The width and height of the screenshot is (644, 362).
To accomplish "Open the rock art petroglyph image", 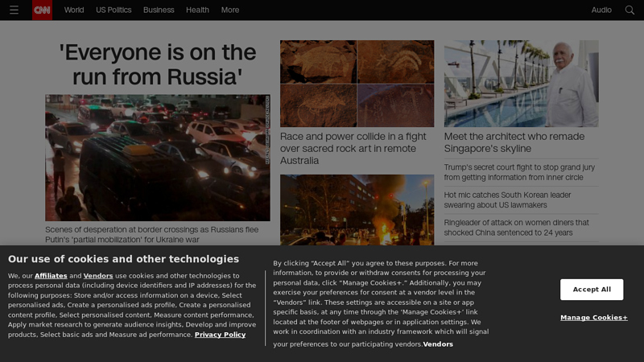I will click(x=357, y=84).
